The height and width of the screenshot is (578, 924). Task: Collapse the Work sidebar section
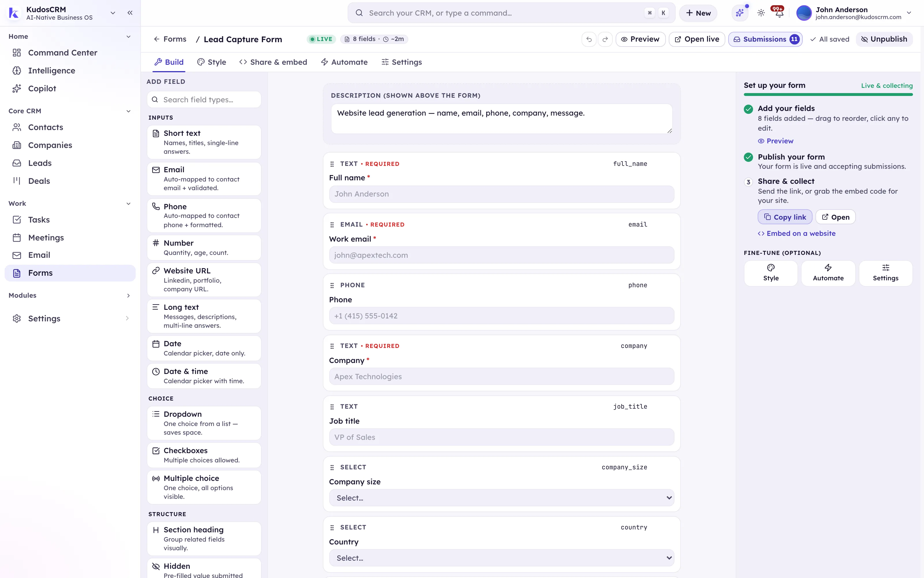(x=128, y=204)
